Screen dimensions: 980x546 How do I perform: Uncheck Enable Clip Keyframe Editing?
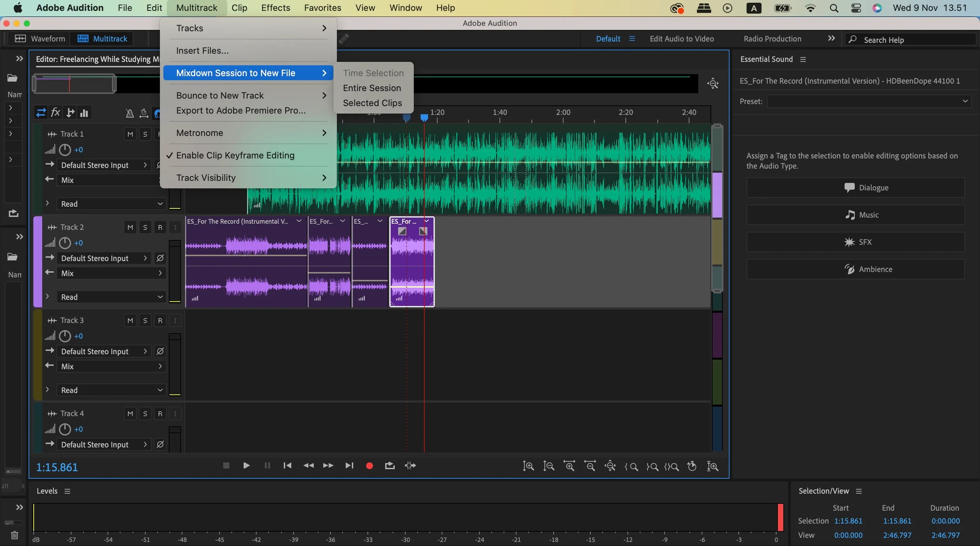point(236,155)
